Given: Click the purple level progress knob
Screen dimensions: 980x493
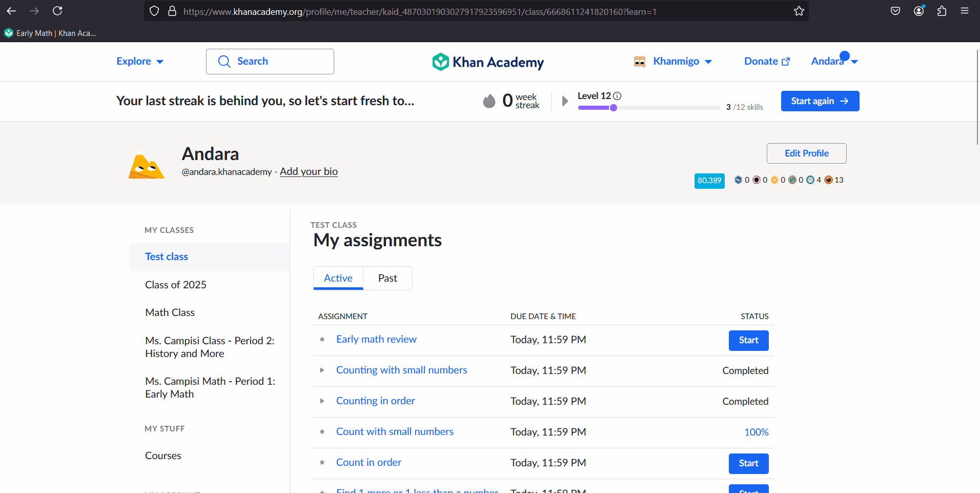Looking at the screenshot, I should pos(613,108).
